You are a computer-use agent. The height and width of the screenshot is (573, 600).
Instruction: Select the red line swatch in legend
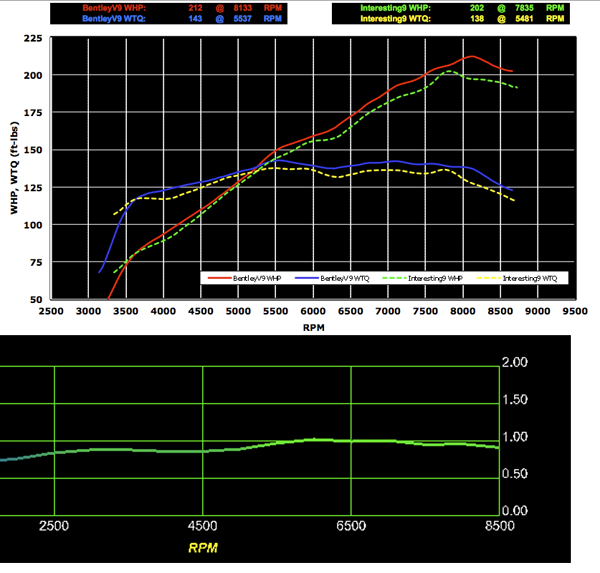[220, 278]
